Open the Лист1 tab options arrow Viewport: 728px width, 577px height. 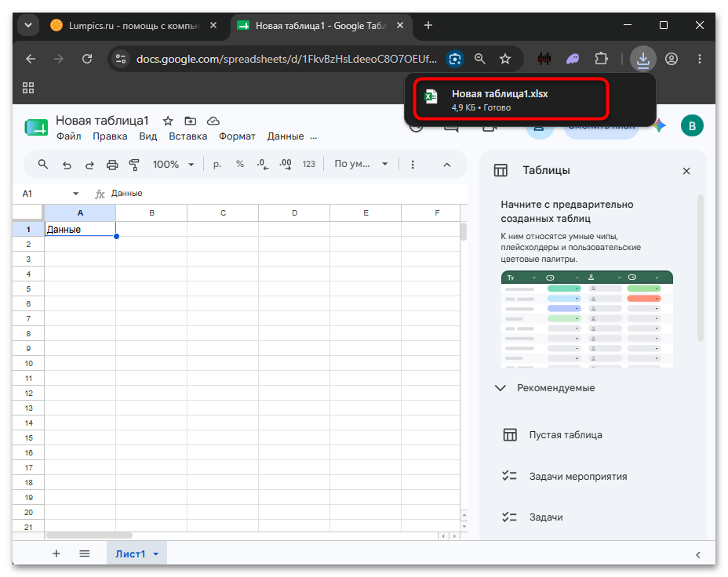click(x=156, y=553)
